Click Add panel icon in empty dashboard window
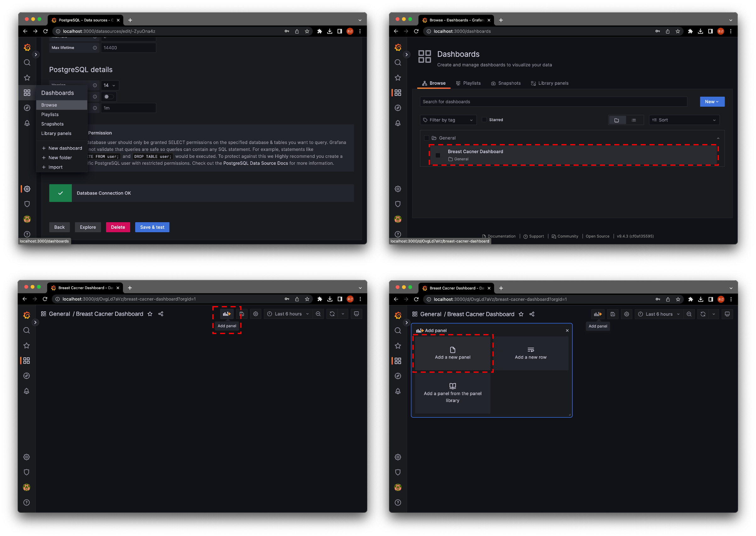 click(227, 314)
